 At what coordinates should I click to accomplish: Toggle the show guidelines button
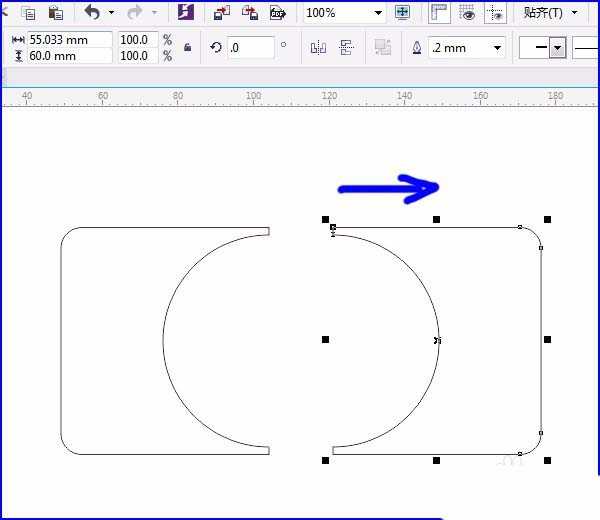pos(495,13)
